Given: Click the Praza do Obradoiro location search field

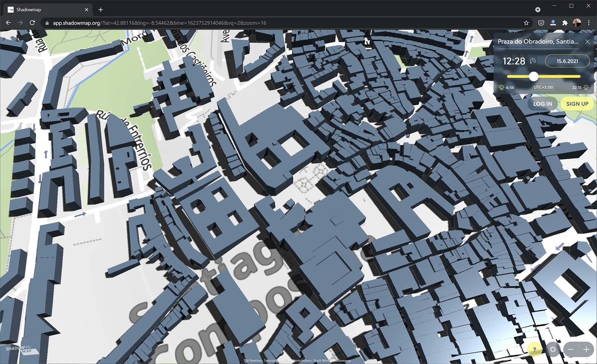Looking at the screenshot, I should (538, 42).
